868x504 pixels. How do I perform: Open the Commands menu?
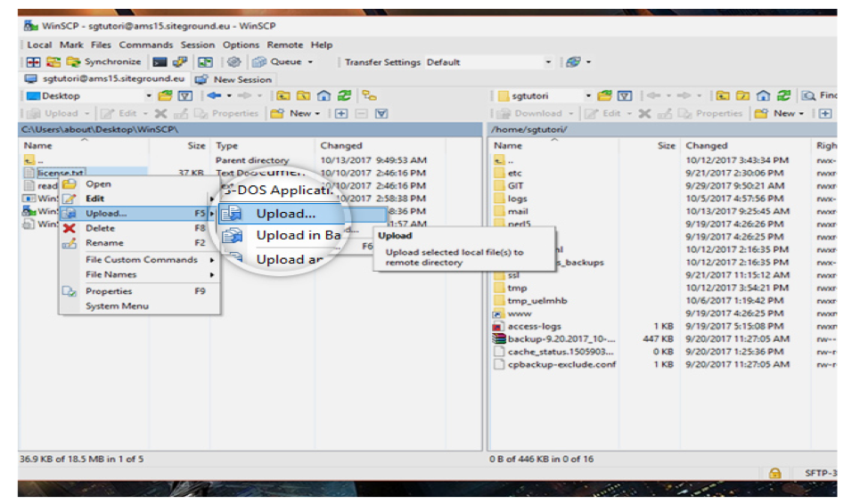tap(145, 45)
